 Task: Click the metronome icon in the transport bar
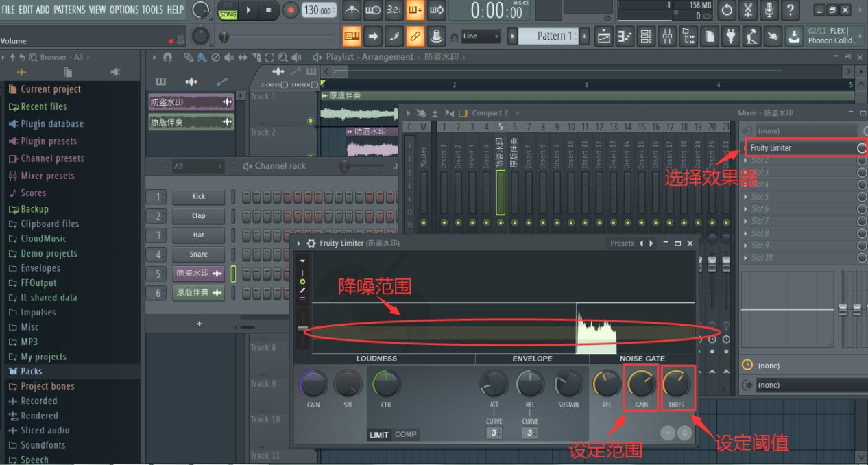tap(352, 10)
